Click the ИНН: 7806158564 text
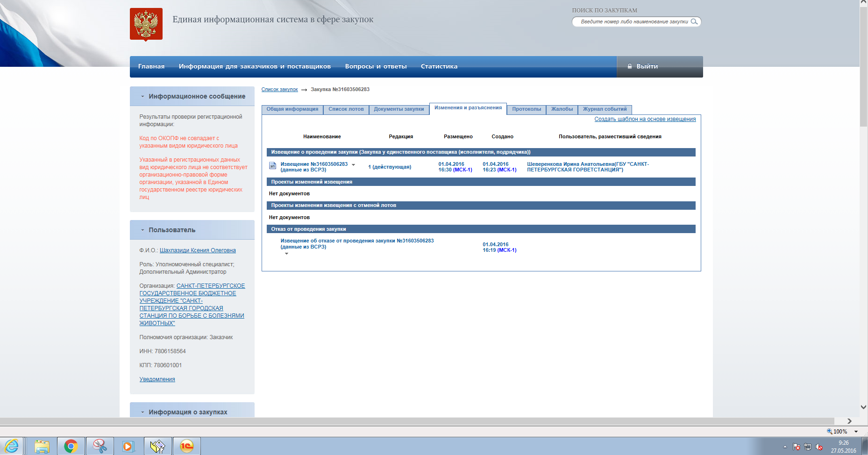Image resolution: width=868 pixels, height=455 pixels. 163,351
